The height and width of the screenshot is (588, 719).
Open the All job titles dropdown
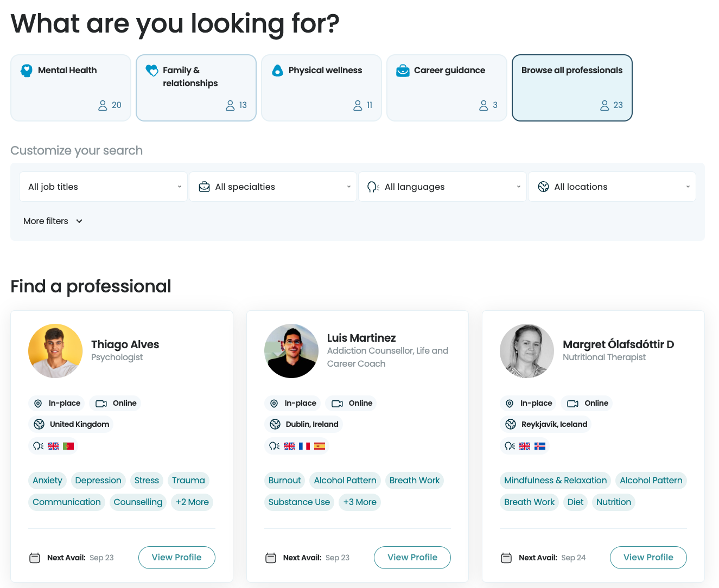click(103, 187)
